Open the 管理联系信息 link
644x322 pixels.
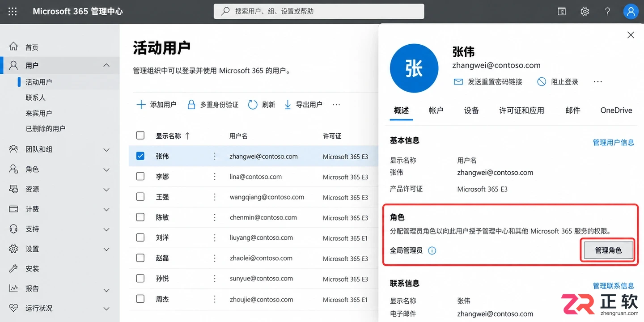click(614, 285)
